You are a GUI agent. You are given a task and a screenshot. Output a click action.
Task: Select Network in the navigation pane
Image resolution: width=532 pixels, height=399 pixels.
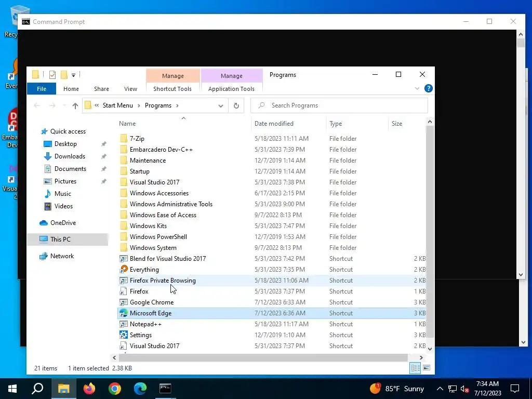62,256
